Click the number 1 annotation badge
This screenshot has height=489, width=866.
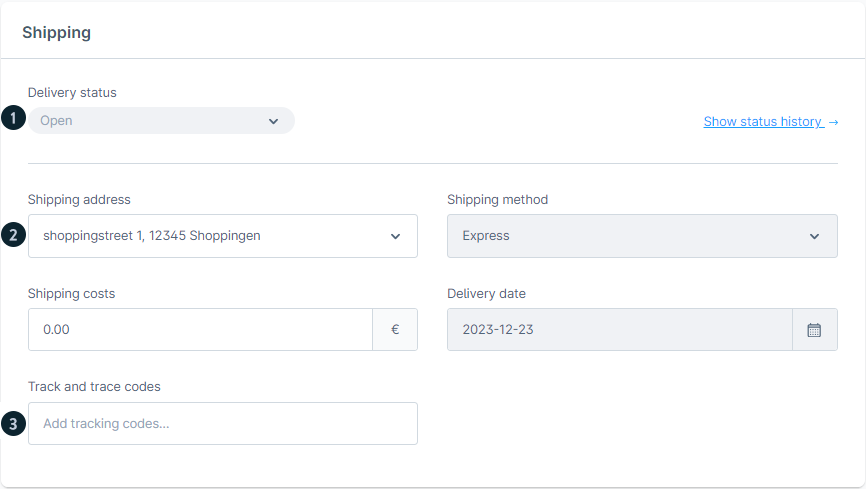pyautogui.click(x=13, y=119)
